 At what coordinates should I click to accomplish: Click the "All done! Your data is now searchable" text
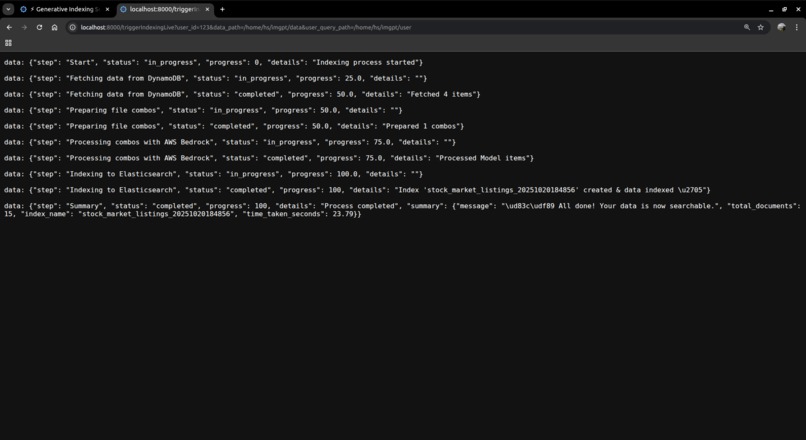pos(637,206)
